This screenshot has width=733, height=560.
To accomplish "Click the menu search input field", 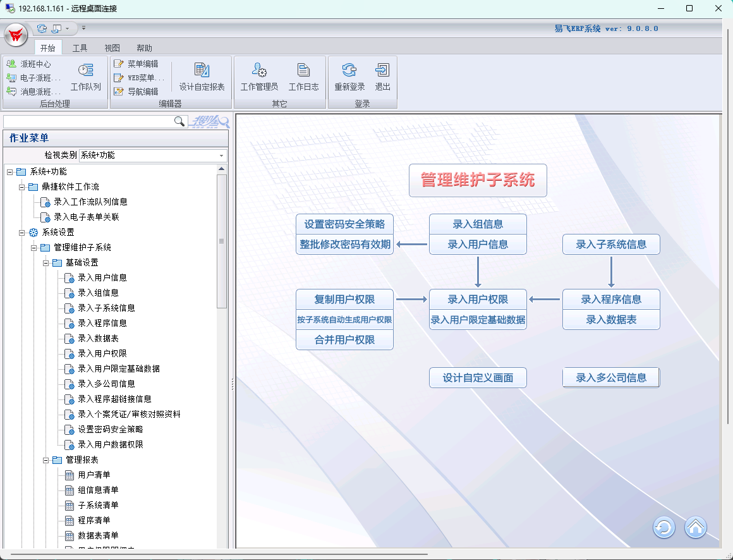I will coord(87,121).
